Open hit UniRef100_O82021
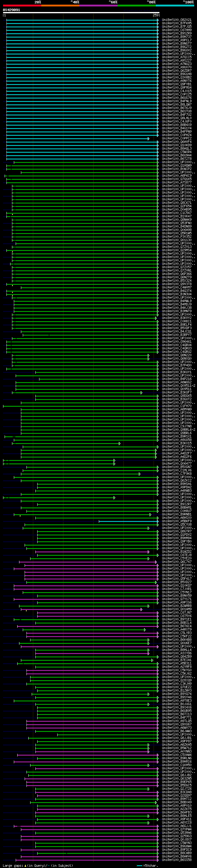The image size is (197, 868). (x=177, y=20)
